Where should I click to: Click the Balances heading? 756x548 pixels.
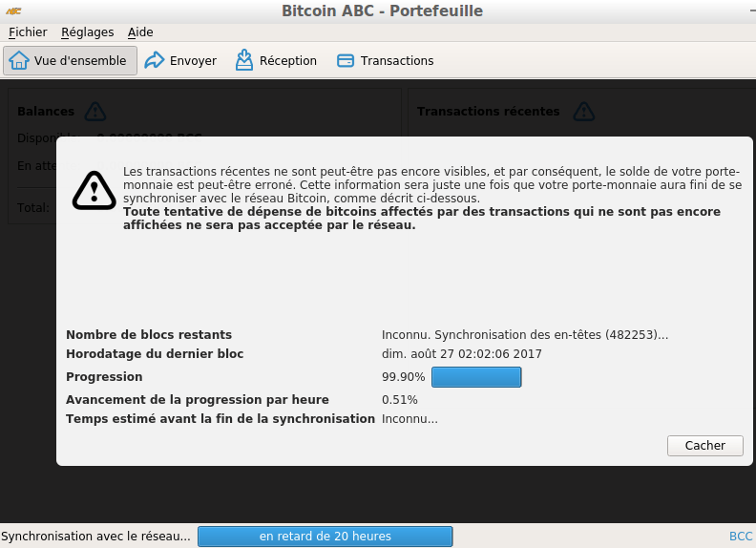coord(46,112)
